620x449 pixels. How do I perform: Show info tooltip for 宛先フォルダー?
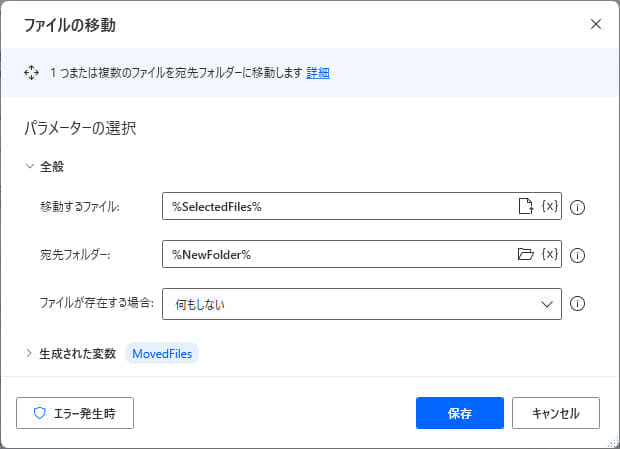577,255
